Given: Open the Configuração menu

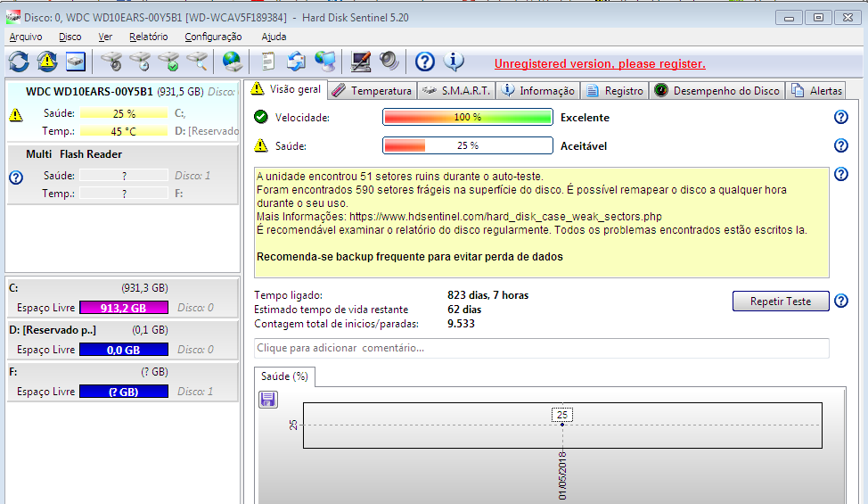Looking at the screenshot, I should [x=213, y=37].
